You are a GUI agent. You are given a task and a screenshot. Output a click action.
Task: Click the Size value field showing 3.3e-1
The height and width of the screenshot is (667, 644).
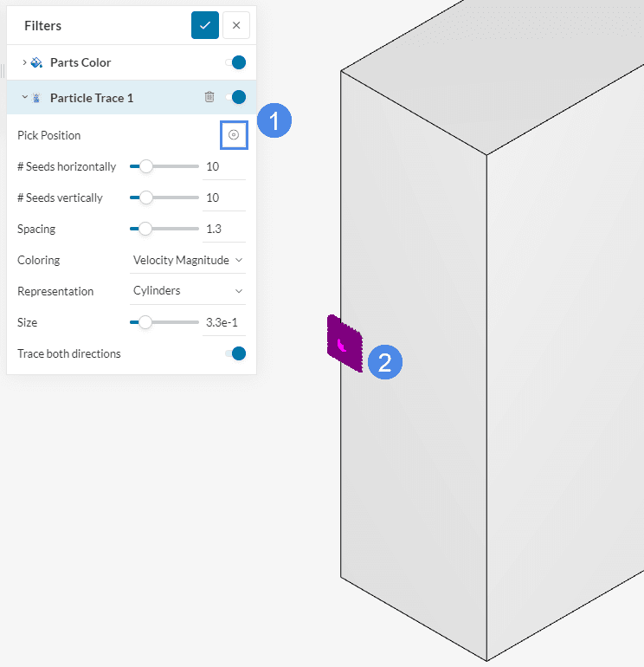[x=223, y=322]
